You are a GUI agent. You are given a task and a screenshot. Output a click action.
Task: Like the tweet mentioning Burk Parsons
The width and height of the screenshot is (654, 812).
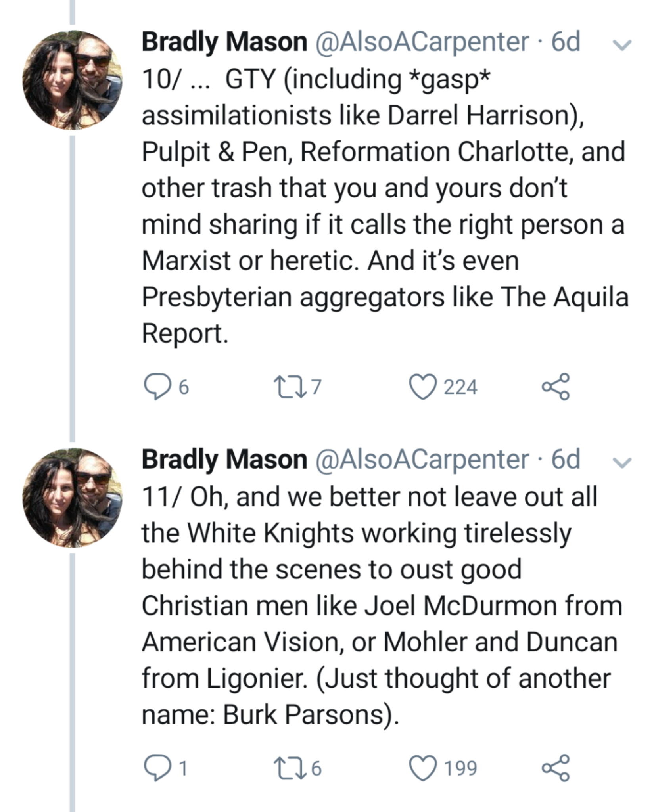pyautogui.click(x=424, y=769)
